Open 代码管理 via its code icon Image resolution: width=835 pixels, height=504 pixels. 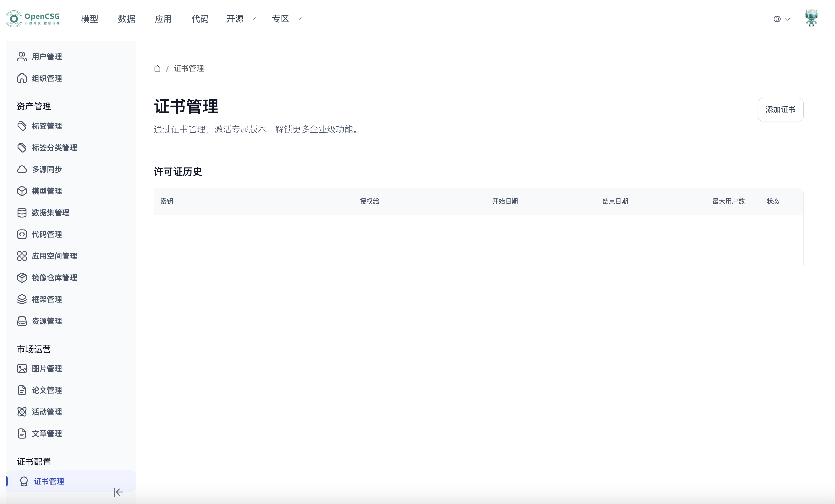(22, 234)
